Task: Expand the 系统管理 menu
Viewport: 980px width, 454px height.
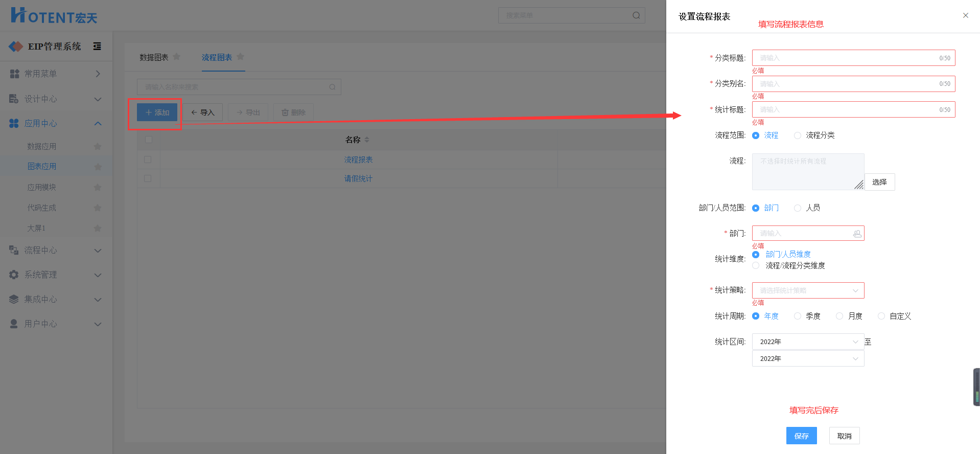Action: pyautogui.click(x=56, y=275)
